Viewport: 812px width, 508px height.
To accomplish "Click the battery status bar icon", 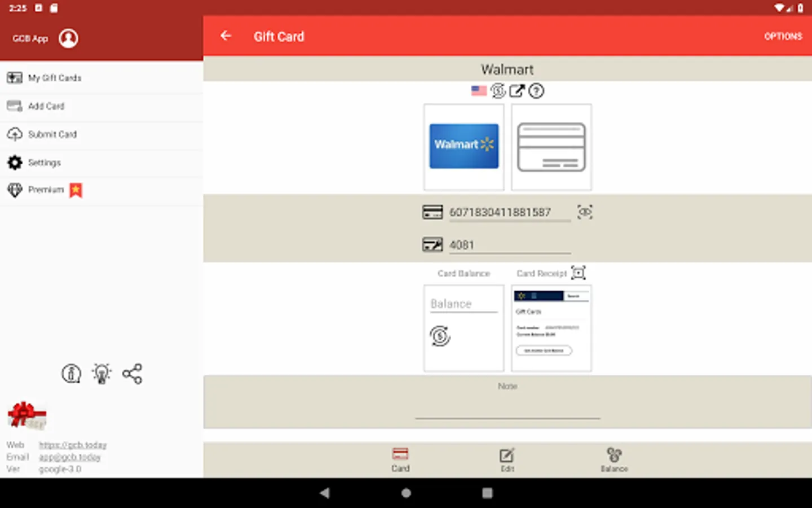I will tap(800, 8).
